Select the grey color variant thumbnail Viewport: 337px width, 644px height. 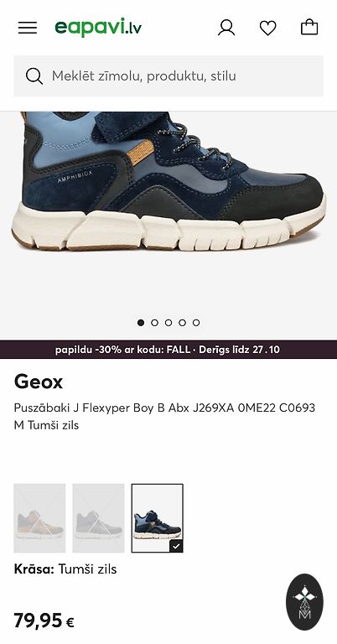[99, 518]
